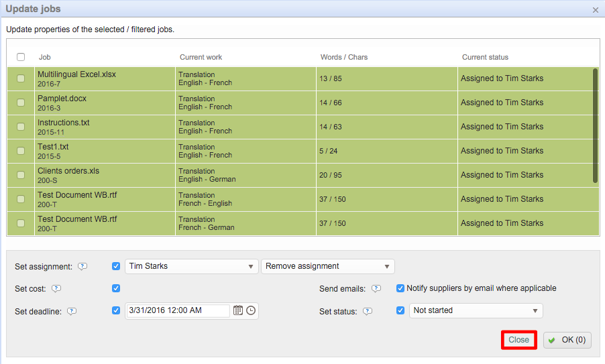
Task: Click the job list vertical scrollbar
Action: tap(595, 125)
